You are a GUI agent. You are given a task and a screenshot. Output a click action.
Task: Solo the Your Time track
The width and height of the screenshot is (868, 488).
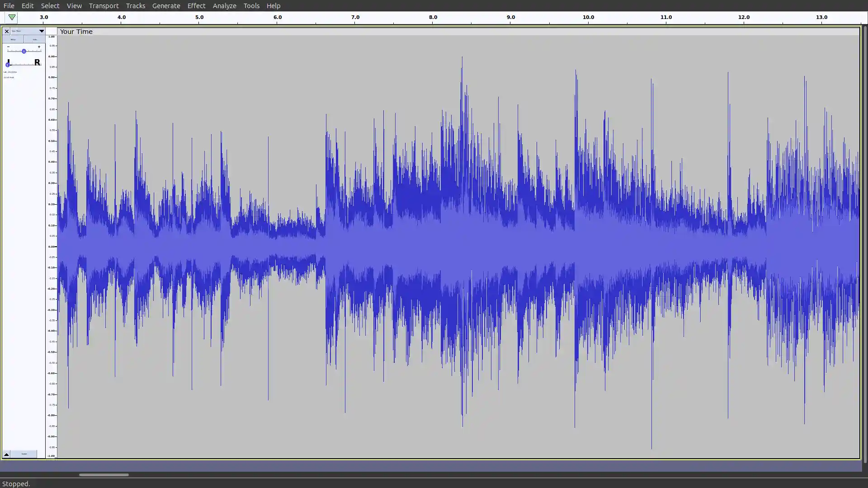click(34, 39)
